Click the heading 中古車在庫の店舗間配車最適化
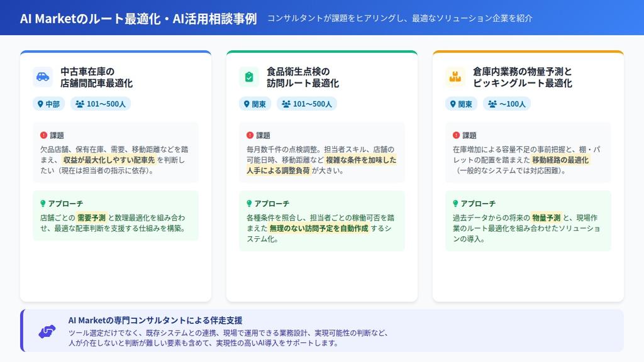644x362 pixels. (x=96, y=77)
